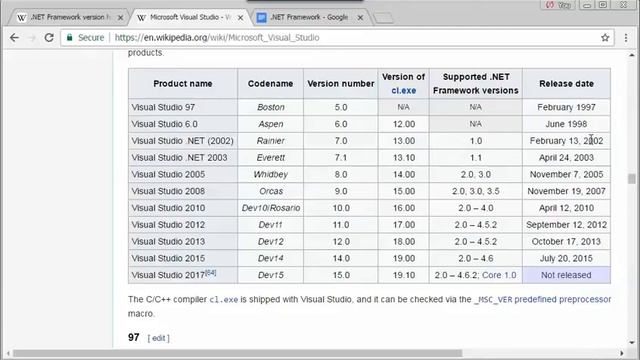The image size is (640, 360).
Task: Click Boston codename cell
Action: click(270, 107)
